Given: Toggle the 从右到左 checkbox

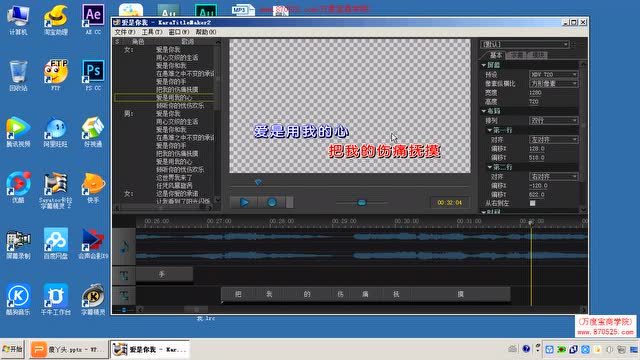Looking at the screenshot, I should tap(532, 203).
